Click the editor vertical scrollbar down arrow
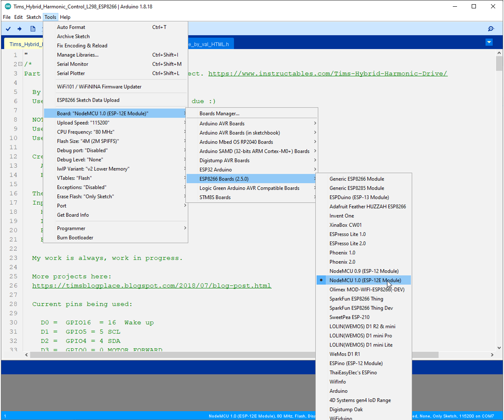 (499, 347)
